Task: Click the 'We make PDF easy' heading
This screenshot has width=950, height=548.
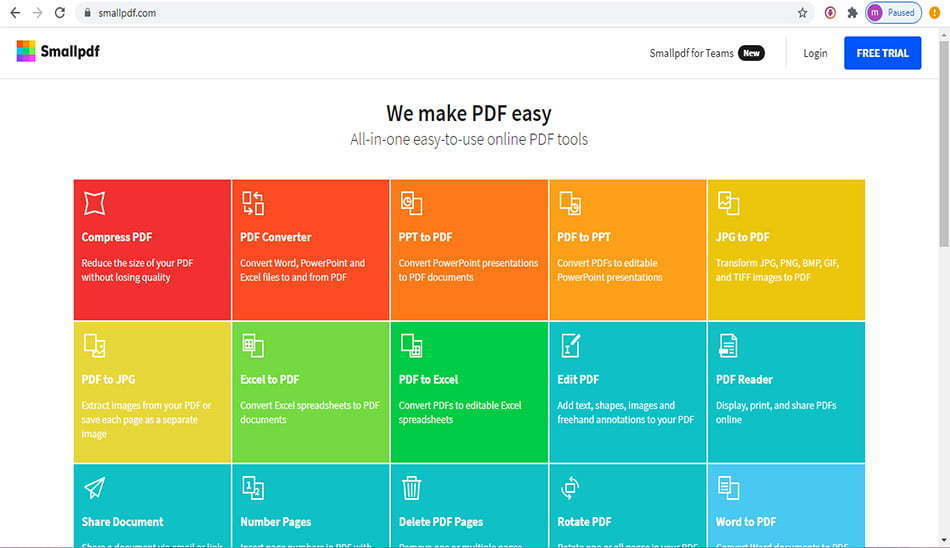Action: click(469, 113)
